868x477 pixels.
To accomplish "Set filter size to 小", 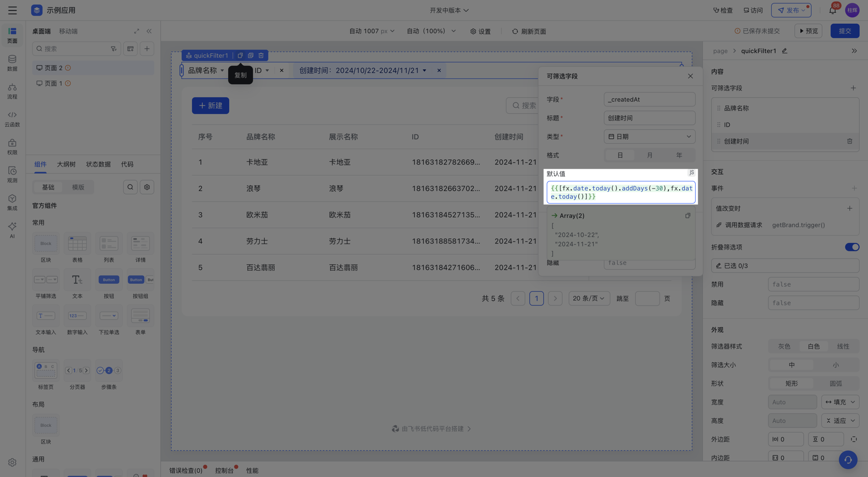I will coord(836,365).
